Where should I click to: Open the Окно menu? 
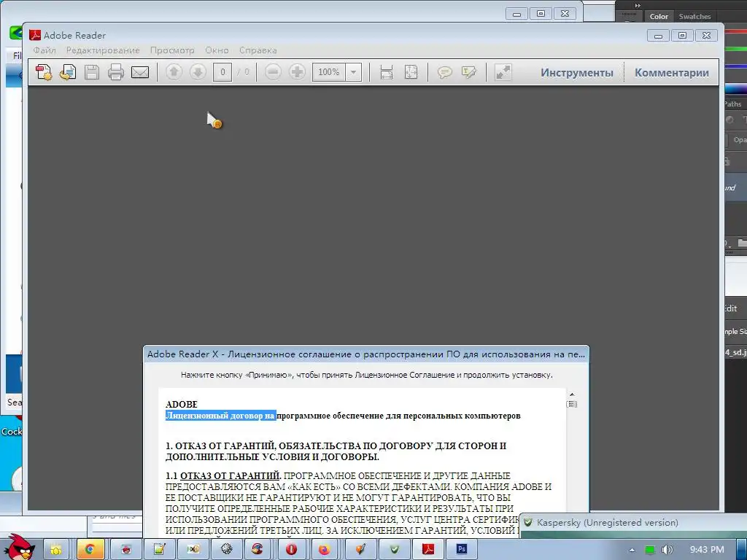tap(217, 50)
